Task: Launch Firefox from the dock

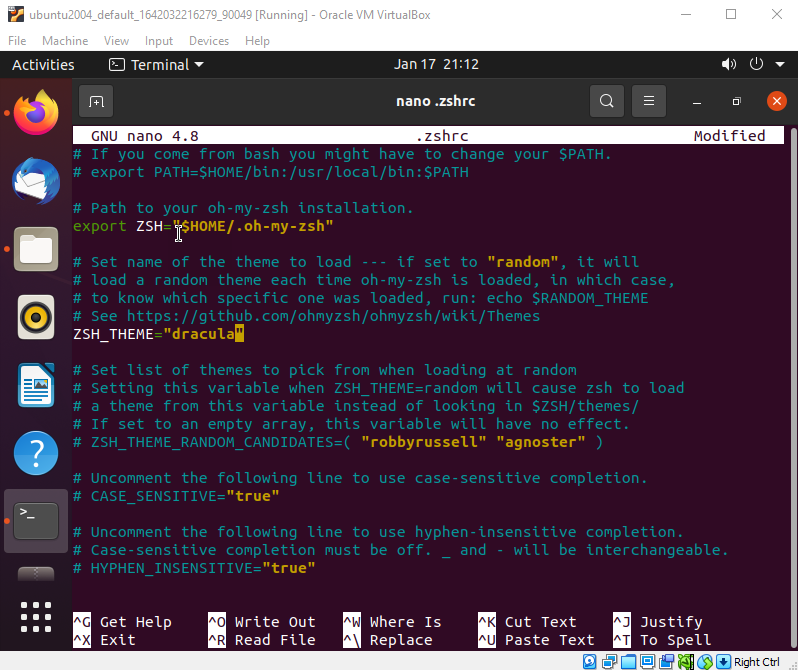Action: (37, 113)
